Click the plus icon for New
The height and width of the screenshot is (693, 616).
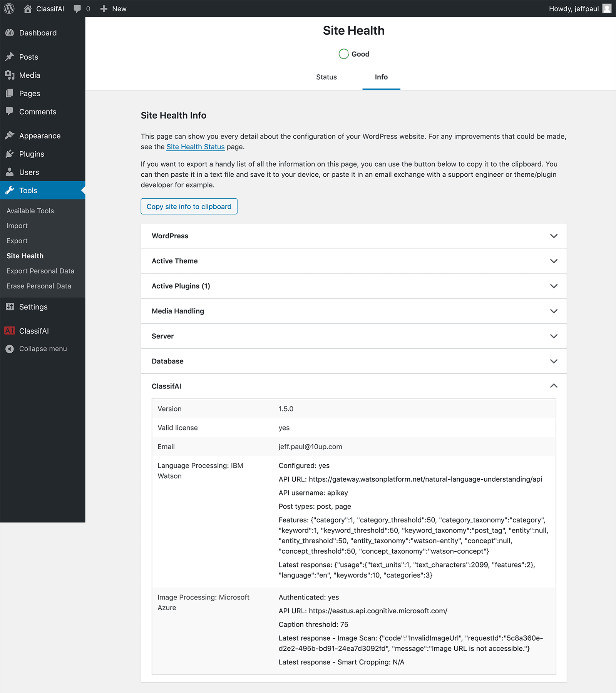(x=104, y=8)
